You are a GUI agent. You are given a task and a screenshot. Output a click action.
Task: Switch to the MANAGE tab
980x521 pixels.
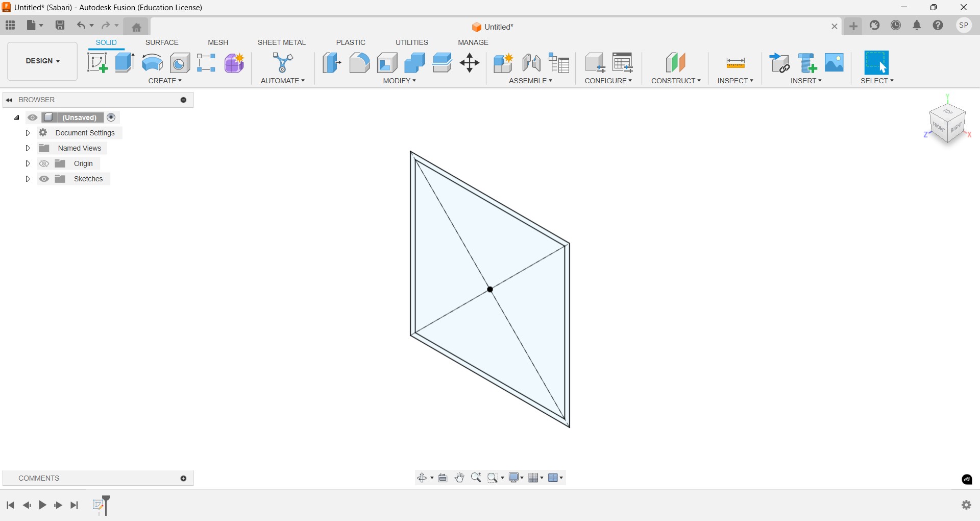point(473,42)
